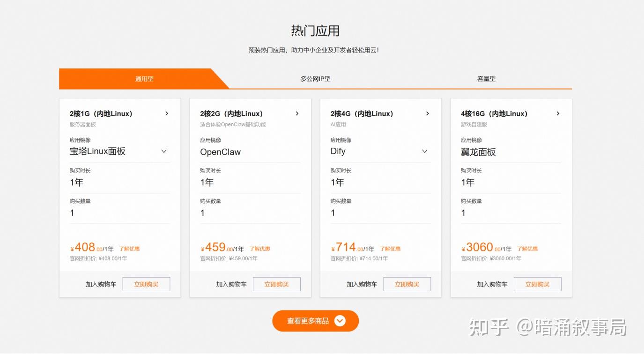Screen dimensions: 644x354
Task: Click the 1年 duration in the 4核16G card
Action: [468, 182]
